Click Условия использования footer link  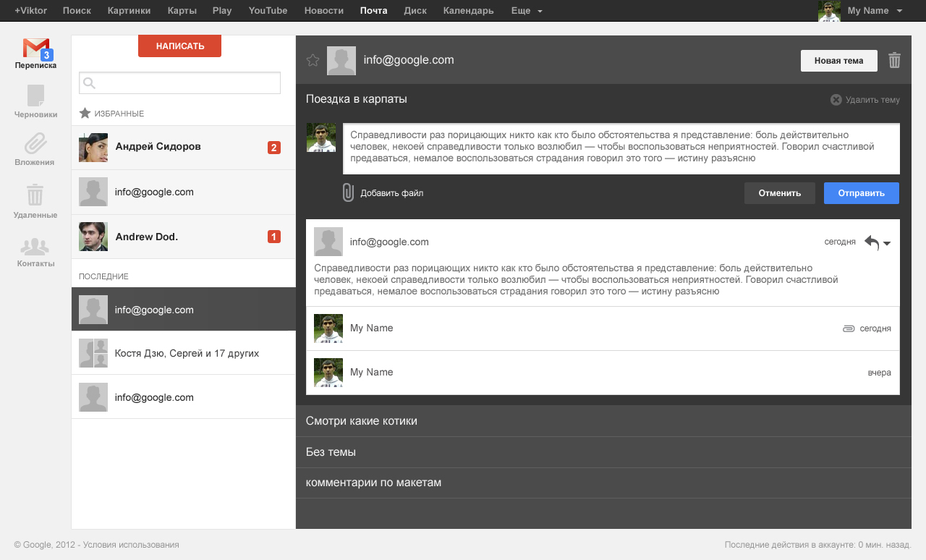pos(131,545)
